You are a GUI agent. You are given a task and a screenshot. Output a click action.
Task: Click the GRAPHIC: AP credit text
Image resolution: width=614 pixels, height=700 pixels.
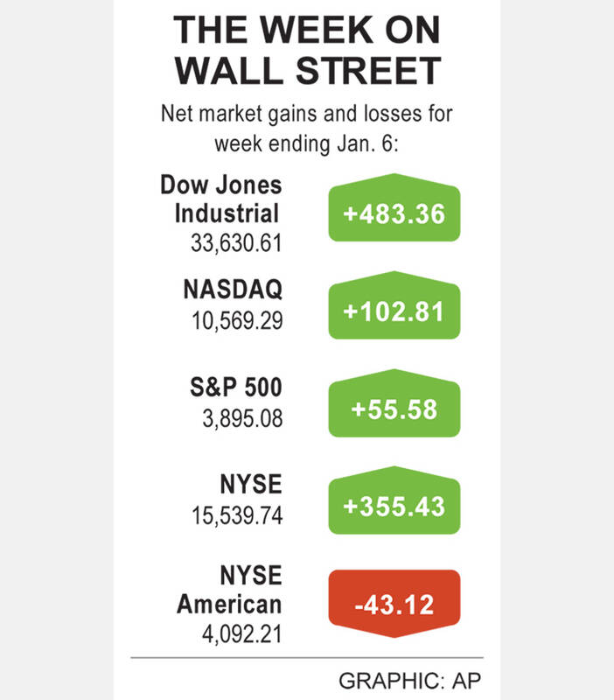click(x=409, y=682)
